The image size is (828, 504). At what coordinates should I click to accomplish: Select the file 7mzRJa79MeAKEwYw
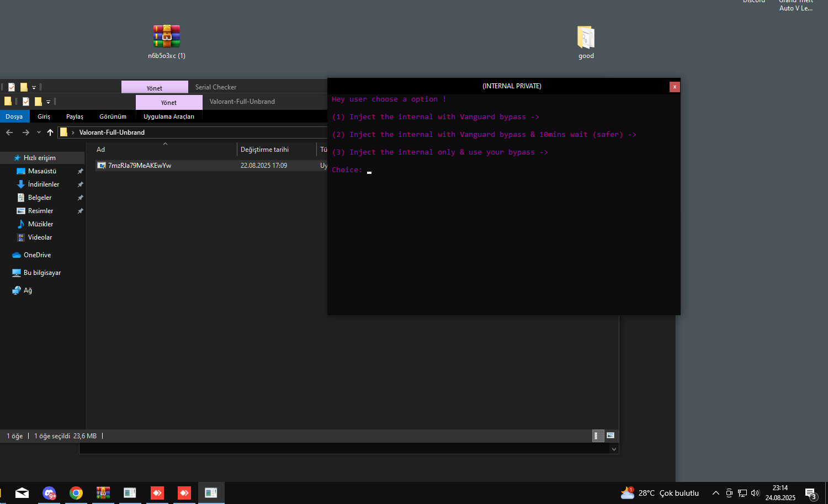tap(140, 166)
